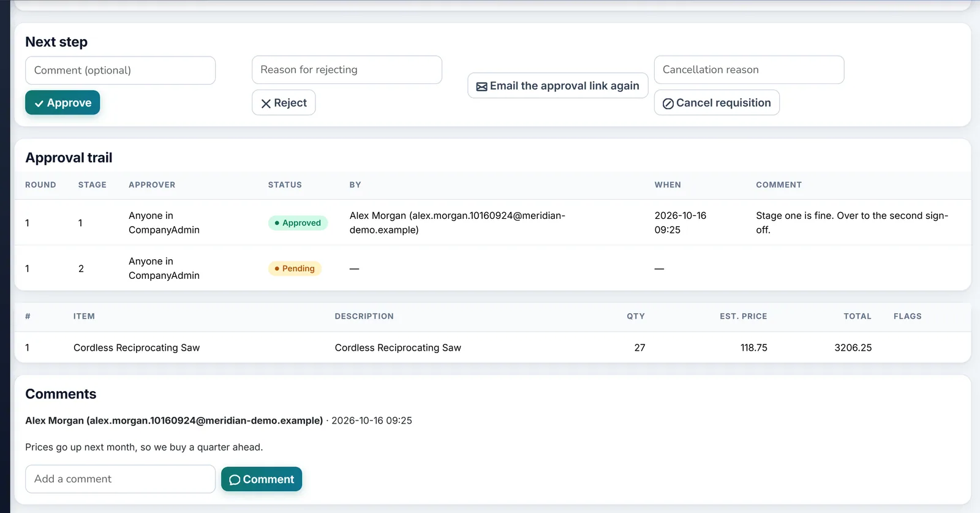Click Email the approval link again
Image resolution: width=980 pixels, height=513 pixels.
tap(558, 86)
